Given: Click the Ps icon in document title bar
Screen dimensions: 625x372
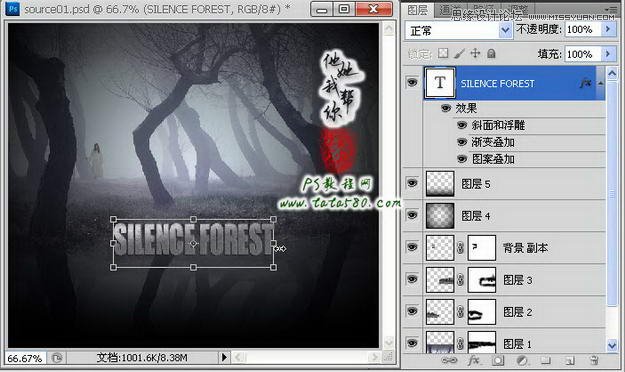Looking at the screenshot, I should click(13, 9).
